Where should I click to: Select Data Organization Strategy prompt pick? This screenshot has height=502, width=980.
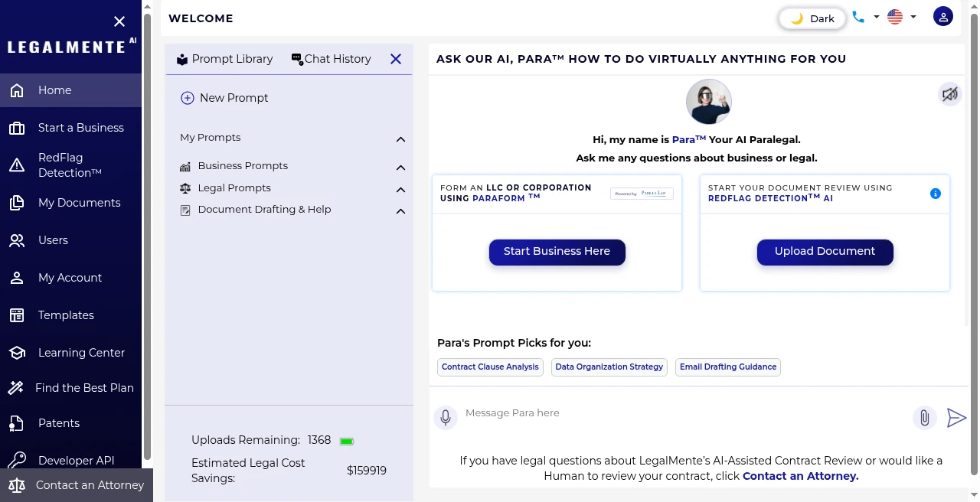point(609,367)
